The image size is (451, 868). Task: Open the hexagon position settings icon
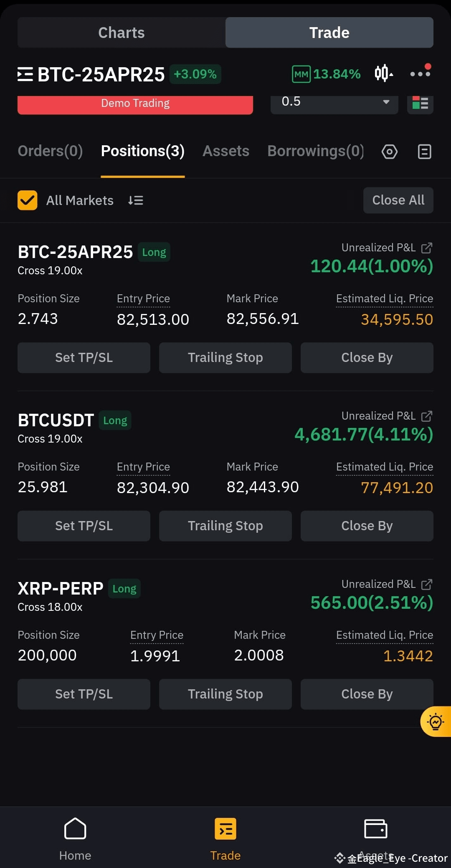click(389, 152)
